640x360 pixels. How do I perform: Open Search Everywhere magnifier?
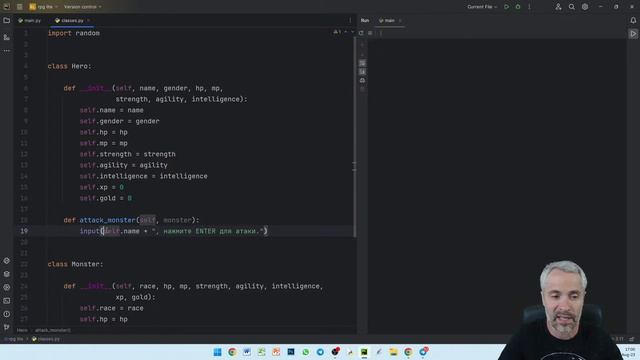click(x=572, y=7)
